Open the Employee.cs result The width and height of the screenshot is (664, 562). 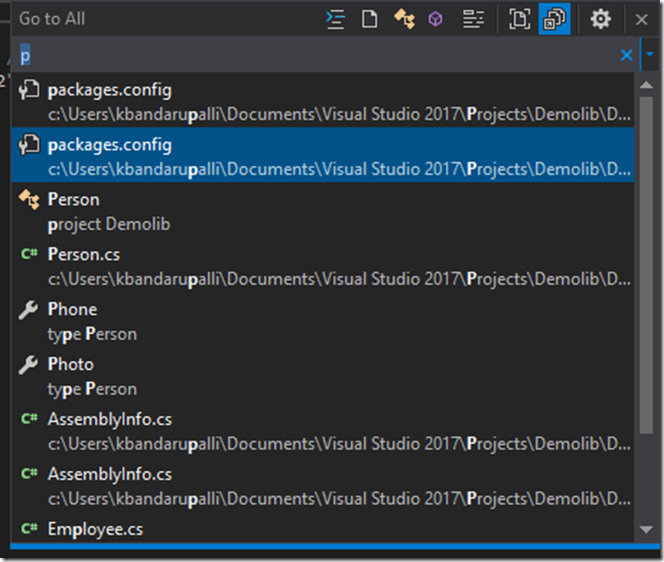click(322, 529)
